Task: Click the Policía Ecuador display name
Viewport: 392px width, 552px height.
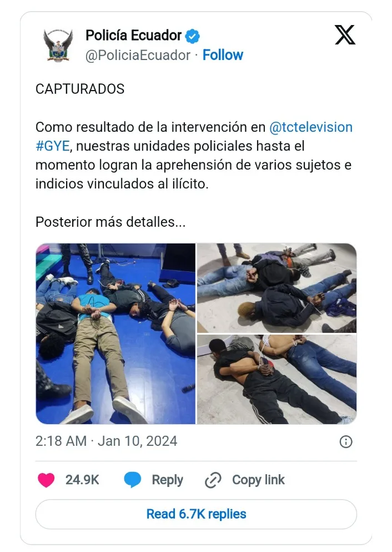Action: (x=134, y=36)
